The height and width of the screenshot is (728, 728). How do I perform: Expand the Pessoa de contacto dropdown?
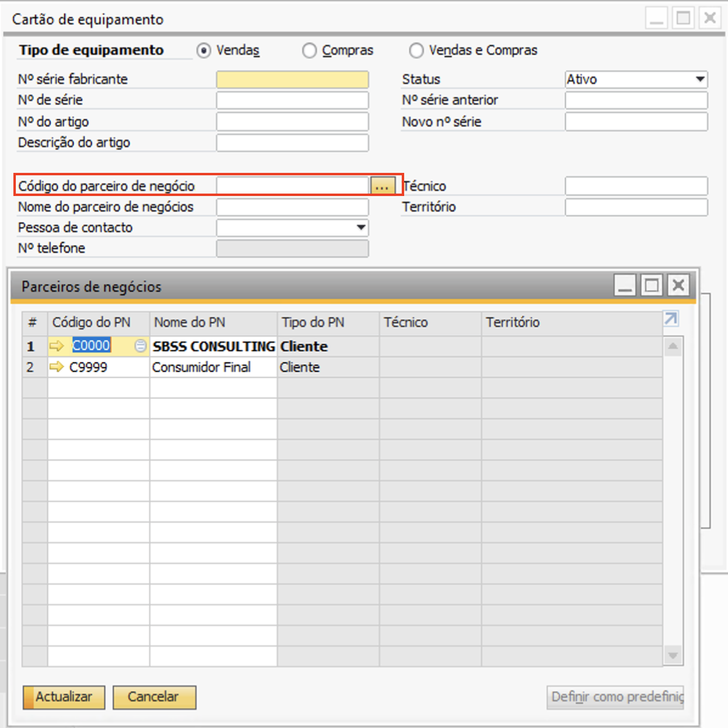[361, 228]
